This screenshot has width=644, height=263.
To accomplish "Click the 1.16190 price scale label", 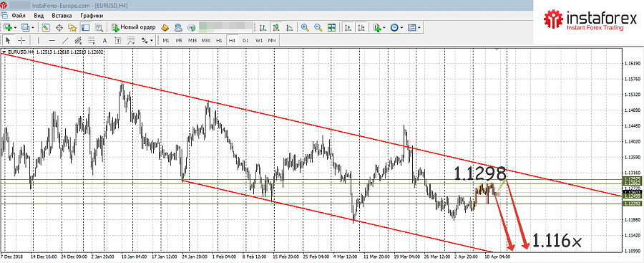I will pos(632,64).
